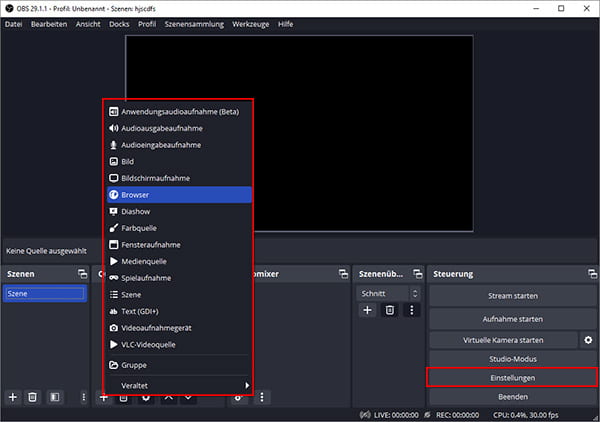
Task: Add a Diashow slideshow source
Action: (x=179, y=212)
